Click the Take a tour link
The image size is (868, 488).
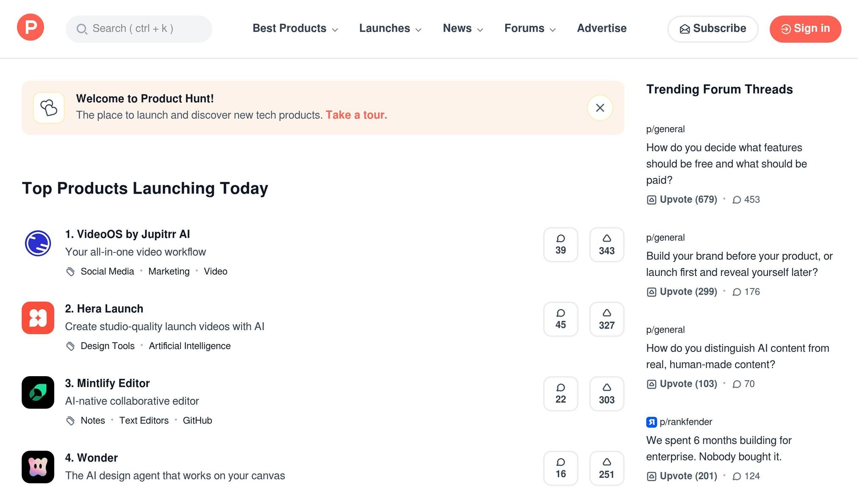[356, 115]
